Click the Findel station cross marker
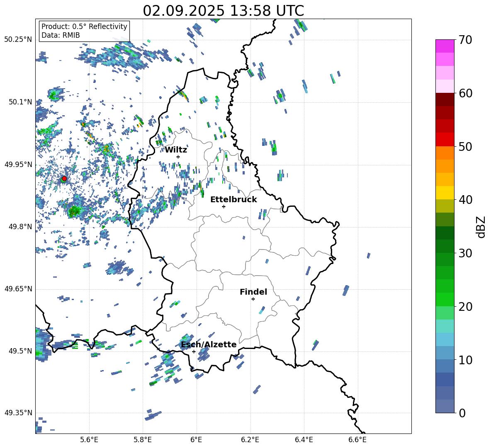Image resolution: width=491 pixels, height=448 pixels. tap(253, 299)
